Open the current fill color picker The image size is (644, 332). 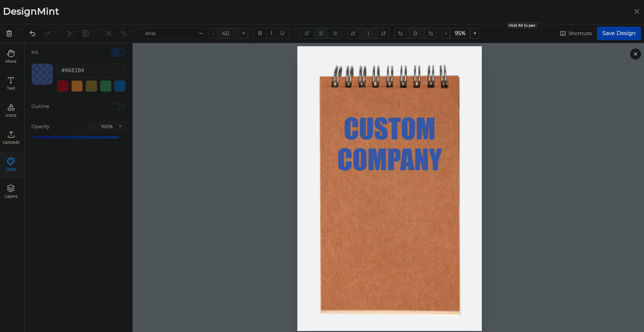pyautogui.click(x=42, y=74)
